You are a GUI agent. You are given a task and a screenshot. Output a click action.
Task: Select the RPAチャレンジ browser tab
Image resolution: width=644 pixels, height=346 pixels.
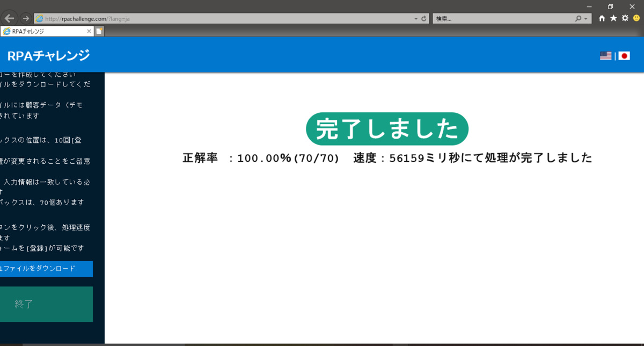click(x=47, y=31)
